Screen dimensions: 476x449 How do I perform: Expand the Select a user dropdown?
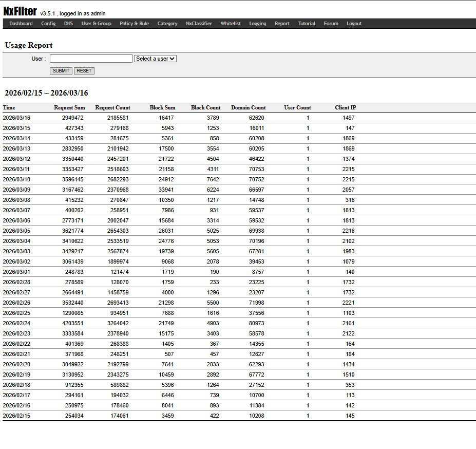[155, 59]
